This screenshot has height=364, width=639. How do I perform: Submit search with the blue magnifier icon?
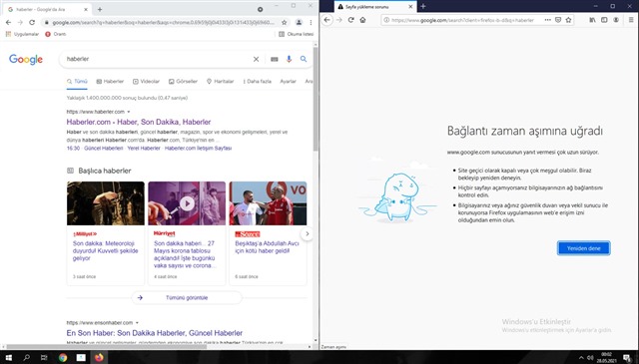(x=304, y=59)
